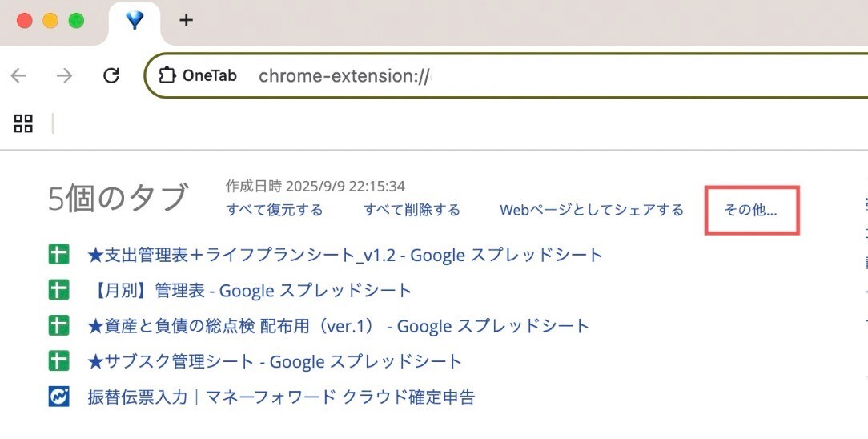Viewport: 868px width, 439px height.
Task: Click the Sheets icon beside 【月別】管理表
Action: click(58, 290)
